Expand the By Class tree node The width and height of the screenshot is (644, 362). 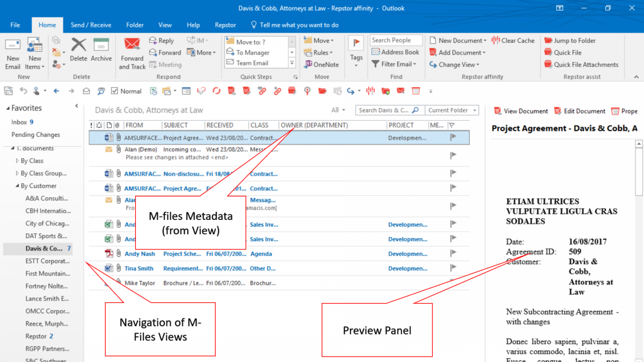pos(17,161)
